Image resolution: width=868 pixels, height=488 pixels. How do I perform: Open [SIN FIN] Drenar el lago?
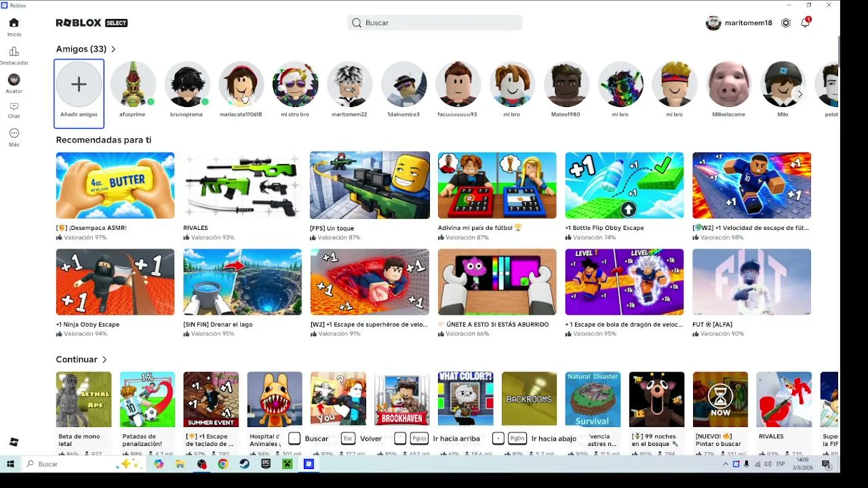[x=242, y=282]
